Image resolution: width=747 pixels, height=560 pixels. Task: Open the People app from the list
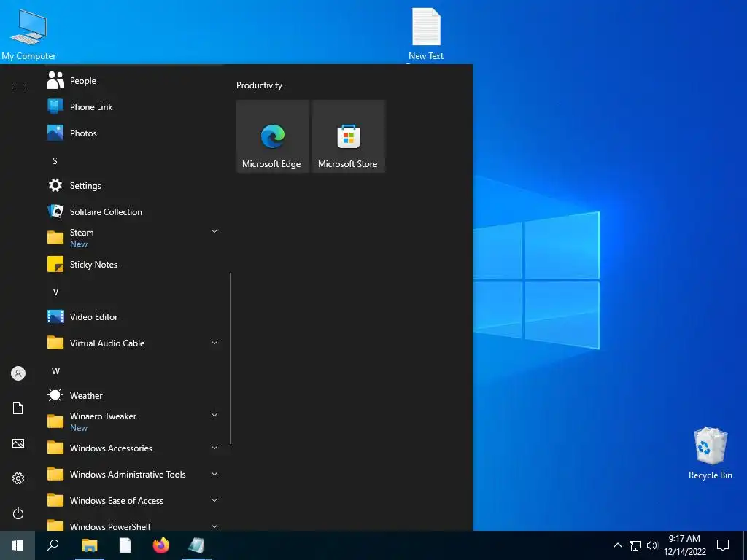point(133,81)
